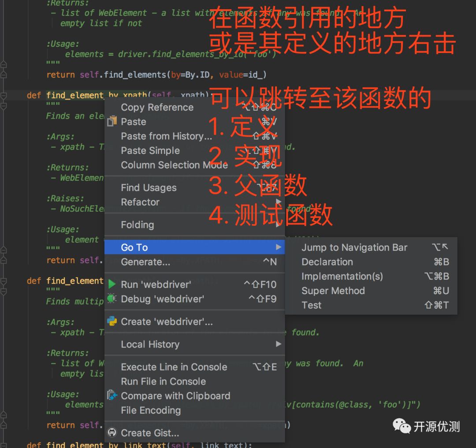Click the Paste clipboard icon
The image size is (476, 448).
pos(112,121)
